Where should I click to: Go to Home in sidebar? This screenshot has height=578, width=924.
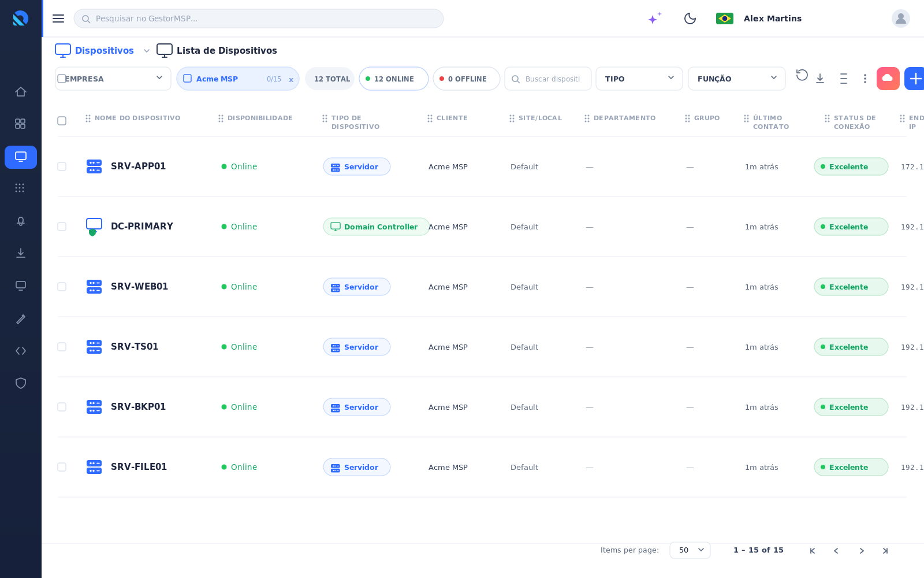coord(21,92)
